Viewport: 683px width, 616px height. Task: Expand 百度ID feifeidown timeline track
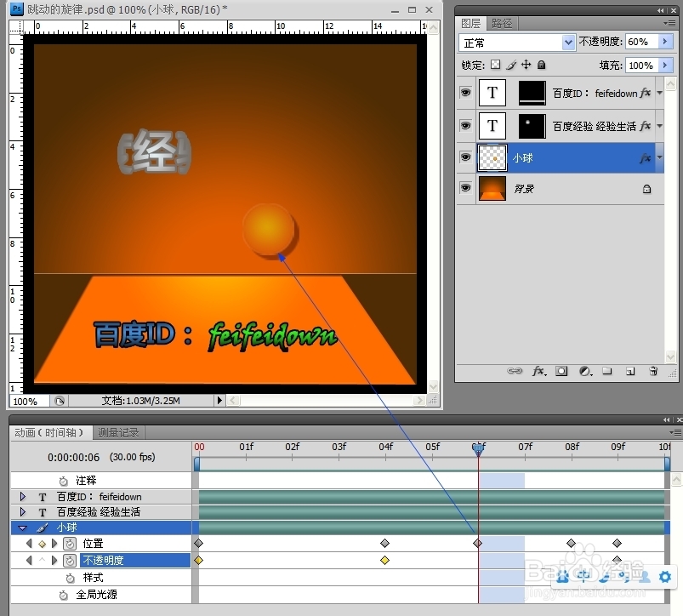point(23,497)
